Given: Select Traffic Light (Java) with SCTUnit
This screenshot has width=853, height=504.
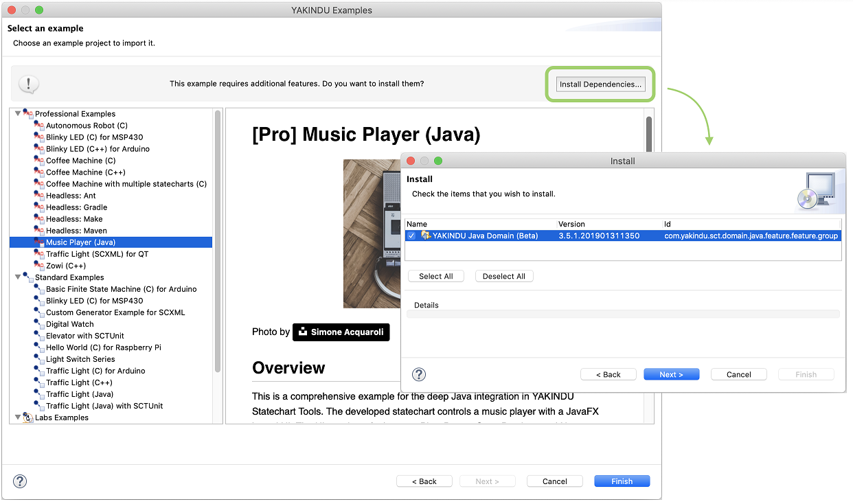Looking at the screenshot, I should coord(104,406).
